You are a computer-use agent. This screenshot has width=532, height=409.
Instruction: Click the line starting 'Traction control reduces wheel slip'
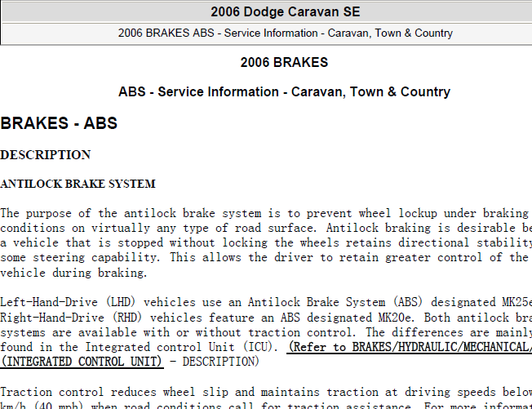[x=266, y=392]
